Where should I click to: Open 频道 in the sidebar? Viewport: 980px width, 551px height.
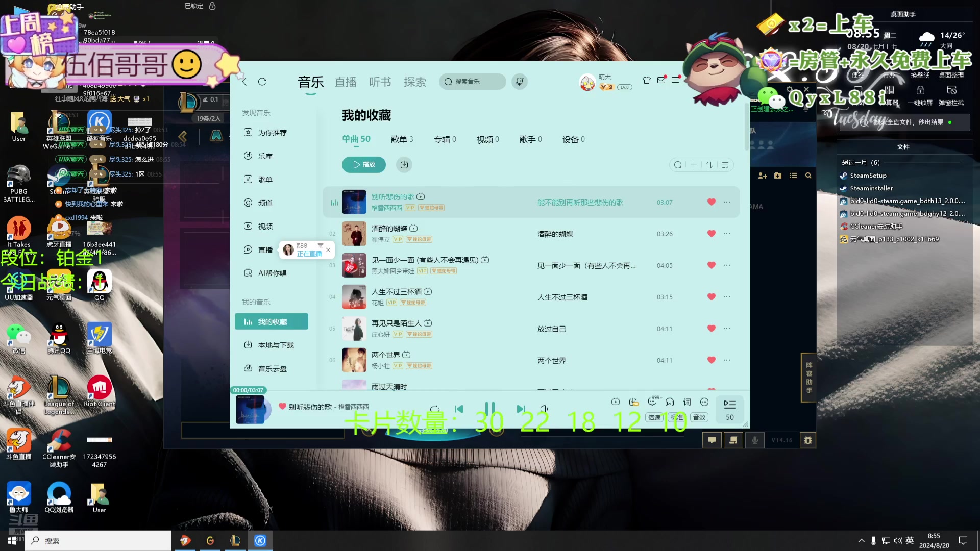click(272, 203)
